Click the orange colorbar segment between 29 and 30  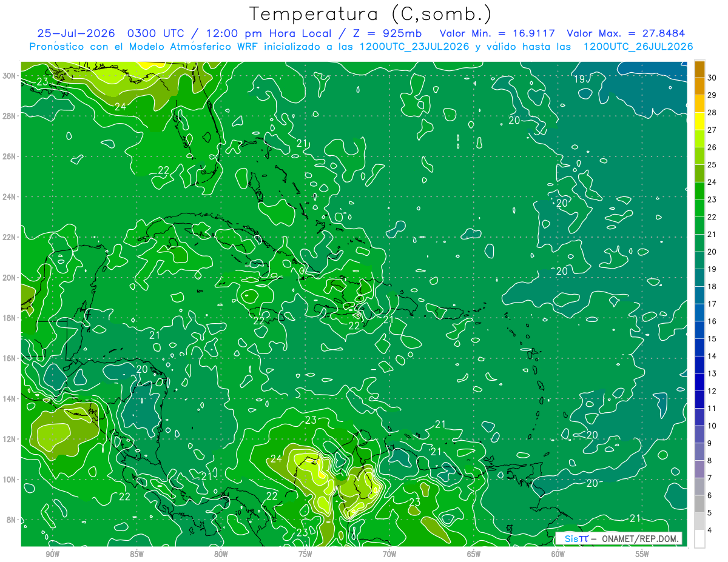click(699, 86)
